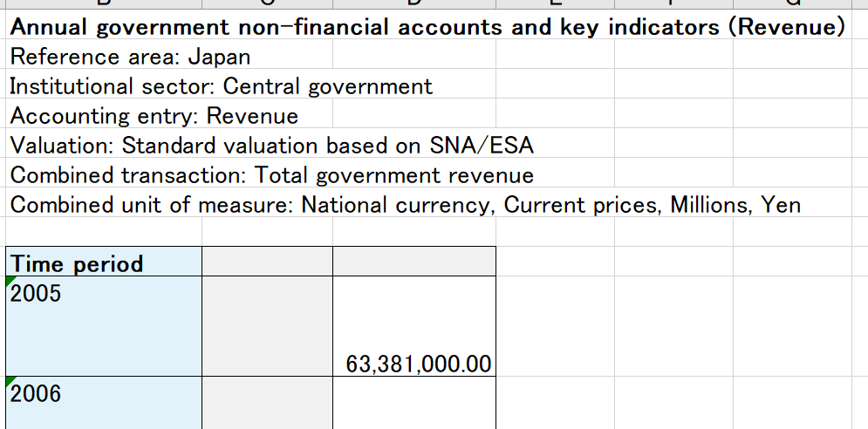Screen dimensions: 868x429
Task: Click the green error triangle on 2005 cell
Action: [x=10, y=282]
